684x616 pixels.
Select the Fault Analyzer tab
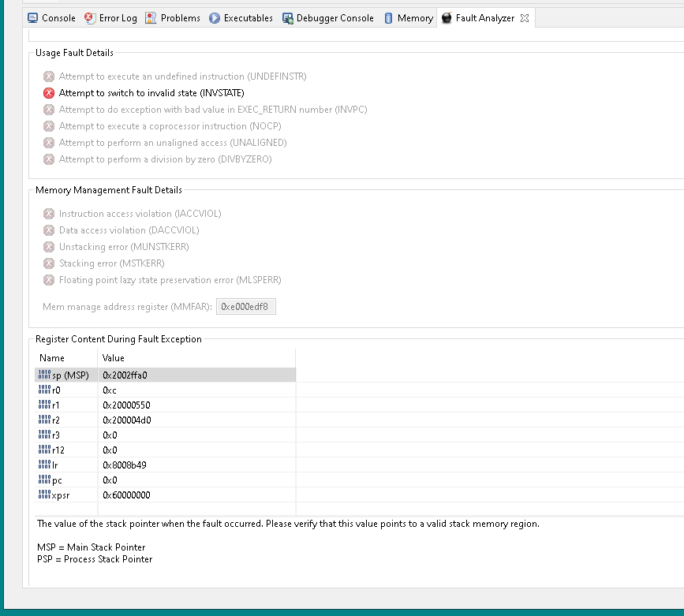[485, 18]
